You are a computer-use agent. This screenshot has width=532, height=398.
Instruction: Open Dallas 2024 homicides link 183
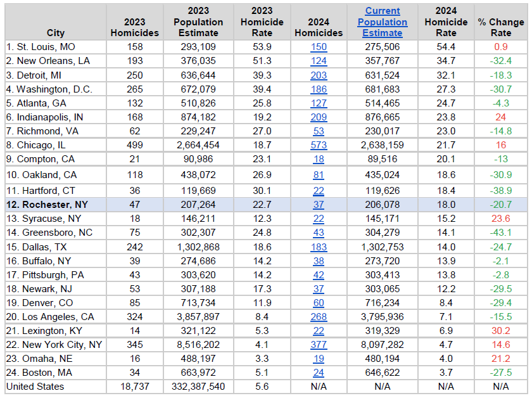click(x=319, y=247)
